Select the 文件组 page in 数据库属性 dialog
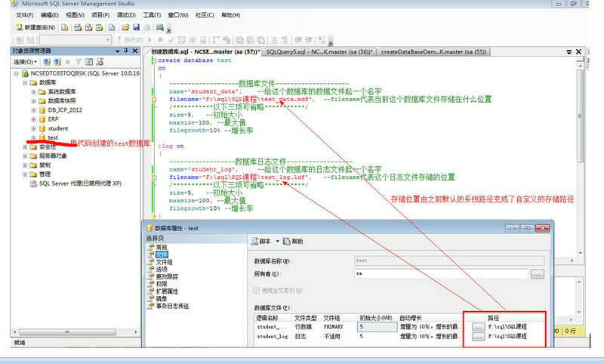 click(x=164, y=262)
